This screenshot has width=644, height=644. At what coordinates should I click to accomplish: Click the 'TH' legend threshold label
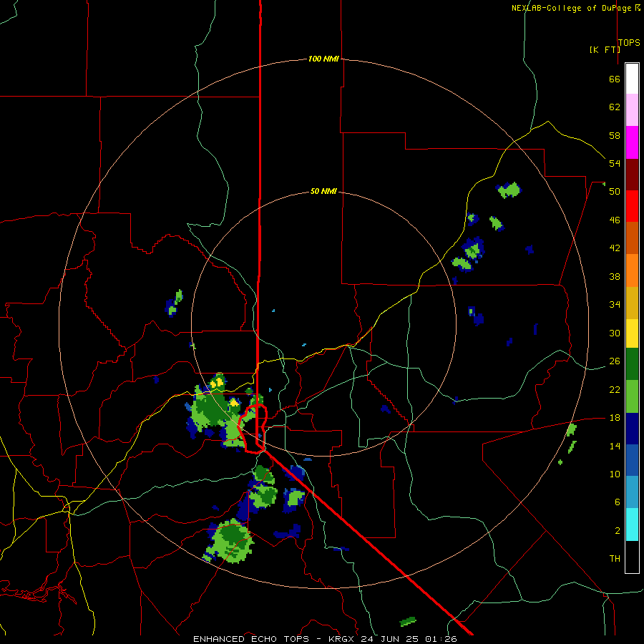tap(615, 559)
